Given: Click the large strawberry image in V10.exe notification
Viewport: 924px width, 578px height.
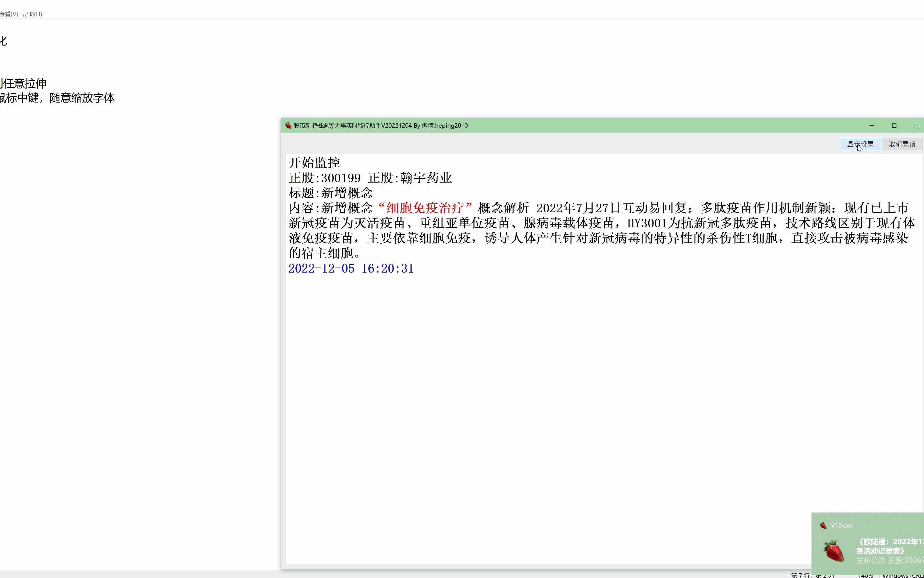Looking at the screenshot, I should click(x=833, y=551).
